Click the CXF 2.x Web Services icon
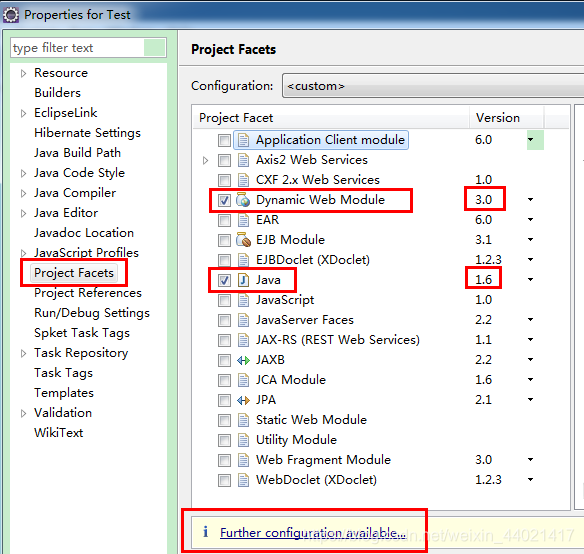Image resolution: width=584 pixels, height=554 pixels. [243, 180]
